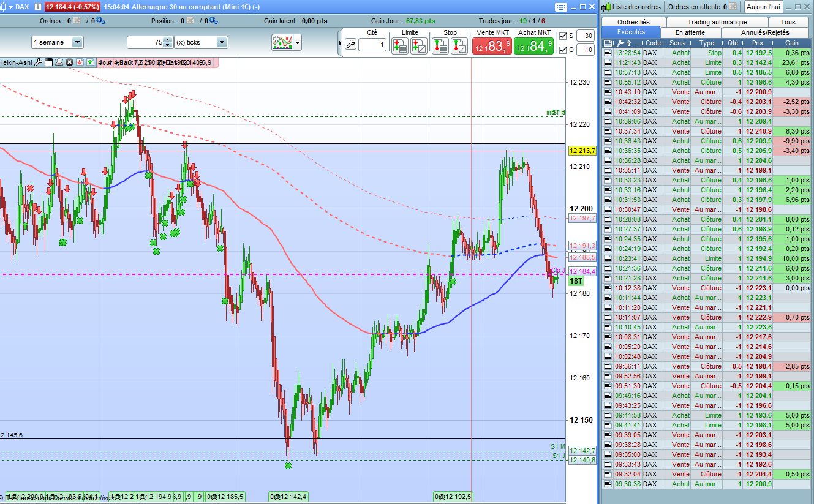
Task: Click the Liste des ordres candlestick icon
Action: click(606, 7)
